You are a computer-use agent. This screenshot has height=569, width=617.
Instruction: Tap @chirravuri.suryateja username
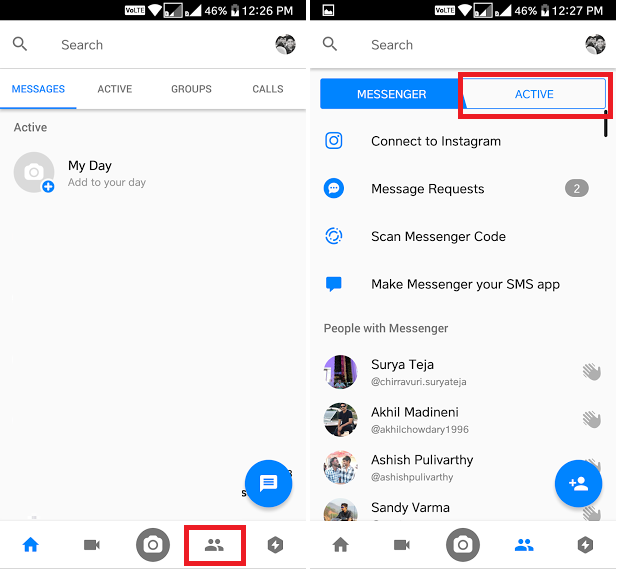click(x=419, y=382)
